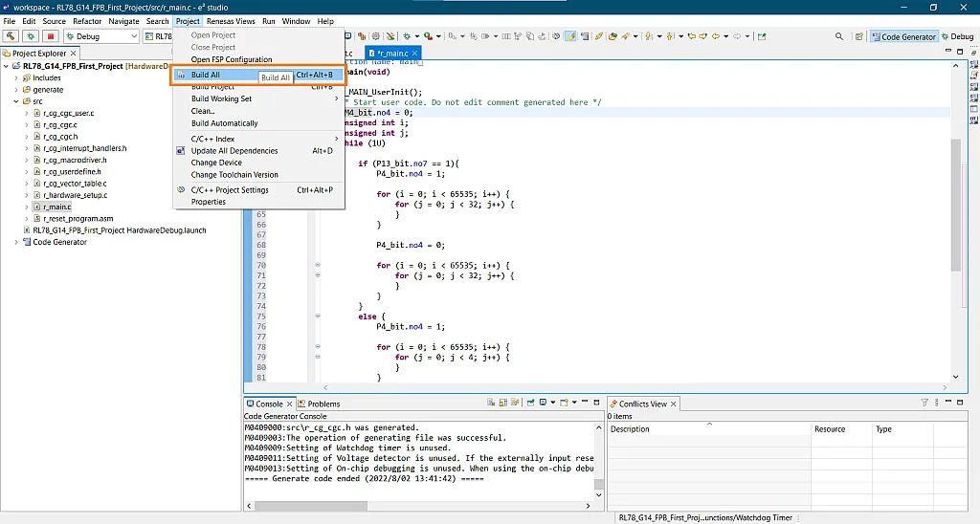Open the Display Selected Console dropdown arrow
The image size is (980, 524).
coord(552,403)
